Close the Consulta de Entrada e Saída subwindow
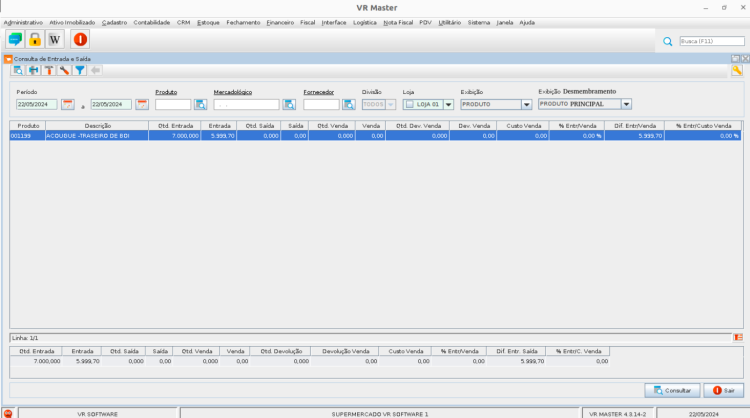Screen dimensions: 750x418 [745, 58]
